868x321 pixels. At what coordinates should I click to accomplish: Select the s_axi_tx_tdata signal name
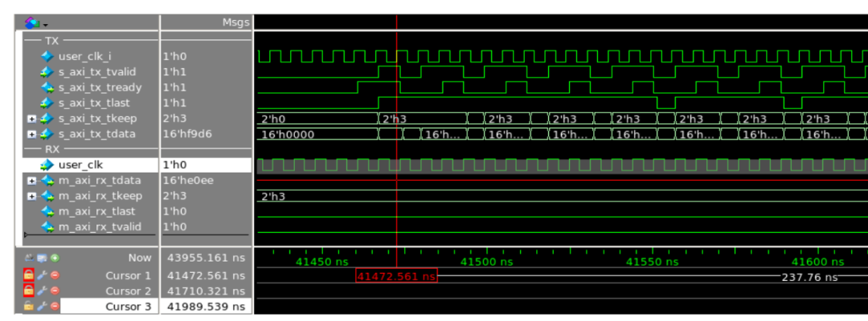click(96, 134)
